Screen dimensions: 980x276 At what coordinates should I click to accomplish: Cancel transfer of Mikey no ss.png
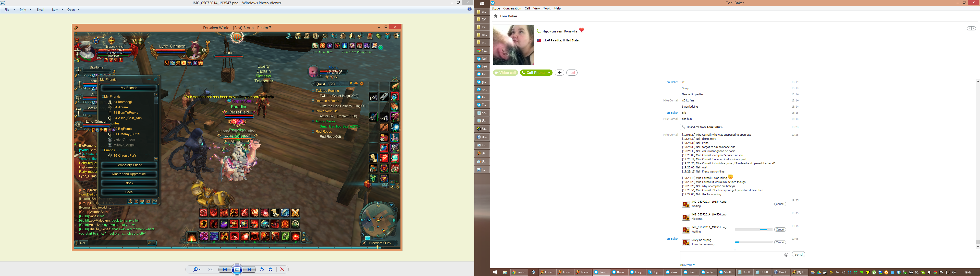click(780, 243)
